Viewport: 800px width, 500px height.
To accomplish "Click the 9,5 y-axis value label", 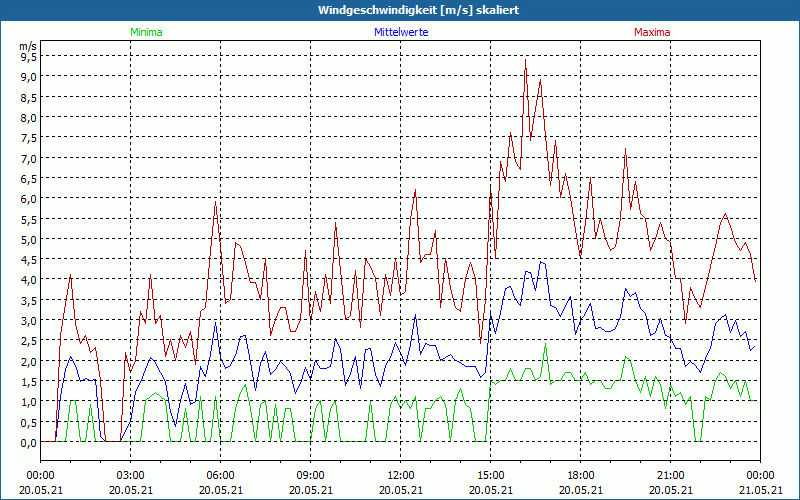I will [x=28, y=56].
